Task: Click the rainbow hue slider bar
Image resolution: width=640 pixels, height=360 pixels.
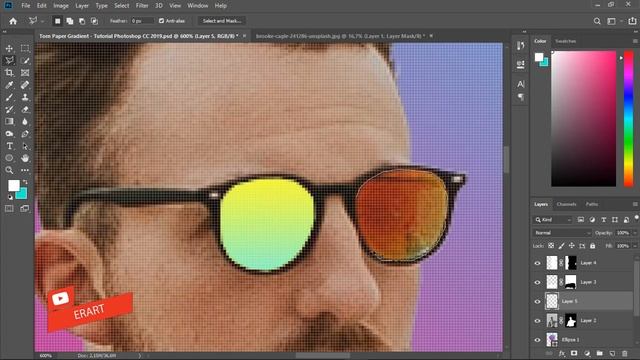Action: click(629, 118)
